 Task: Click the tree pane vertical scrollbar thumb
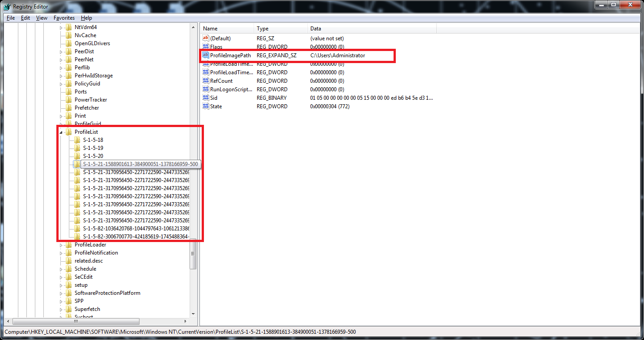click(193, 254)
